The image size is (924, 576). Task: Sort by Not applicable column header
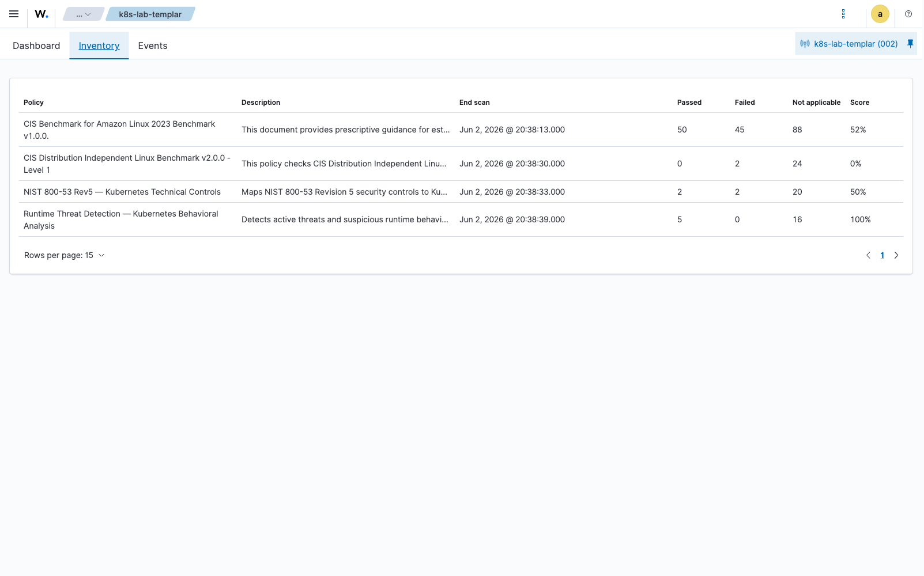(x=816, y=103)
